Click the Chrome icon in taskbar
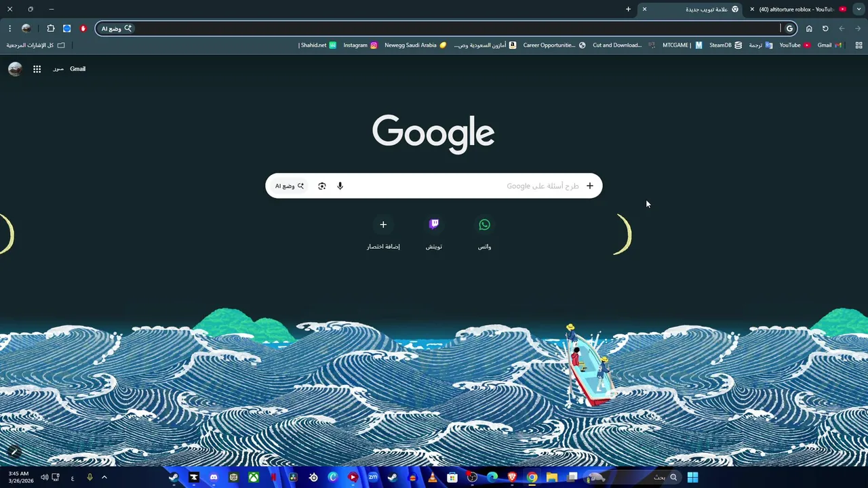Image resolution: width=868 pixels, height=488 pixels. [x=532, y=477]
